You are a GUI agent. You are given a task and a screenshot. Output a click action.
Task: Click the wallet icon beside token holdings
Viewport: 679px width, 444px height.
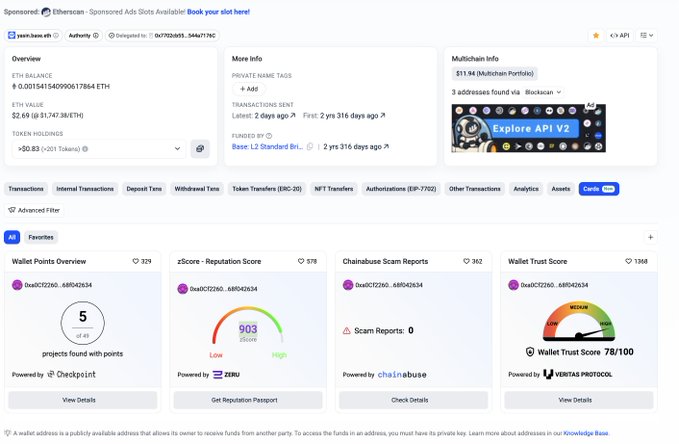(200, 149)
